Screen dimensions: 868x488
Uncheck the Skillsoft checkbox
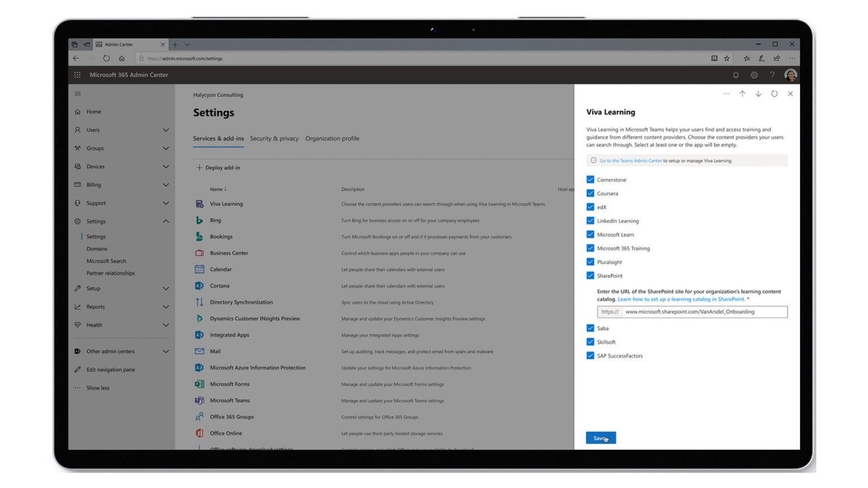[590, 342]
